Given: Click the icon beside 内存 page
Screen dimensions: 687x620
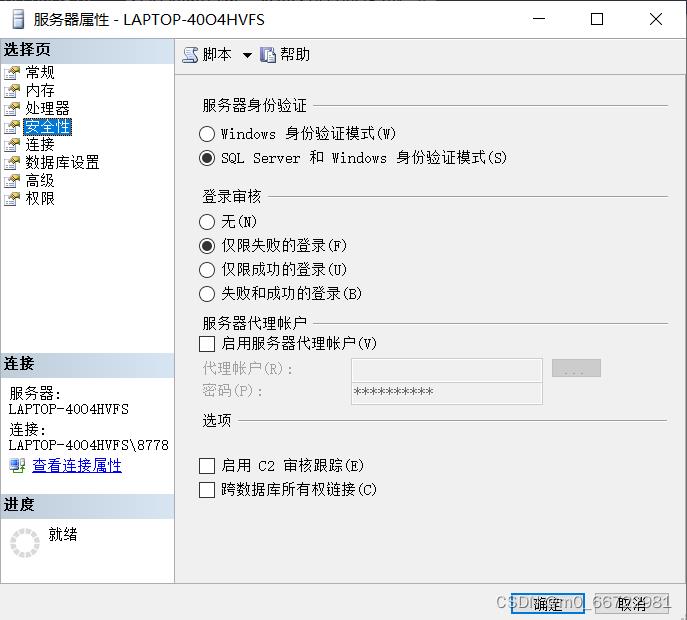Looking at the screenshot, I should [x=12, y=91].
